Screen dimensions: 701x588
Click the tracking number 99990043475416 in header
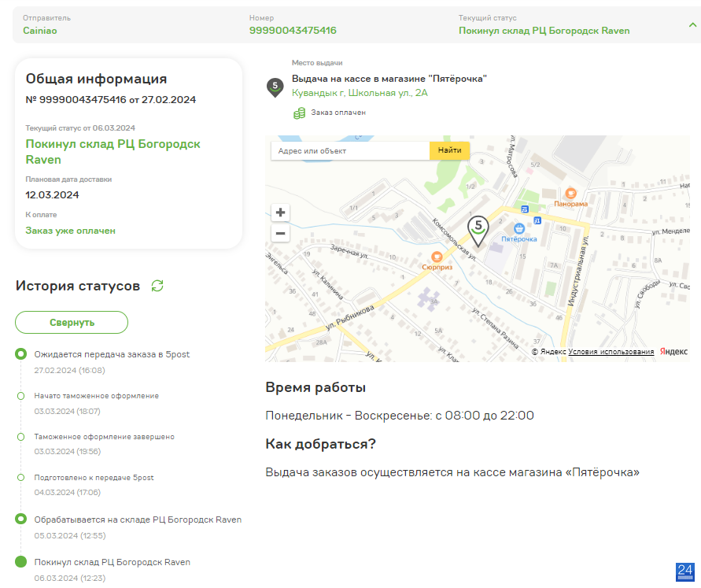pos(293,31)
